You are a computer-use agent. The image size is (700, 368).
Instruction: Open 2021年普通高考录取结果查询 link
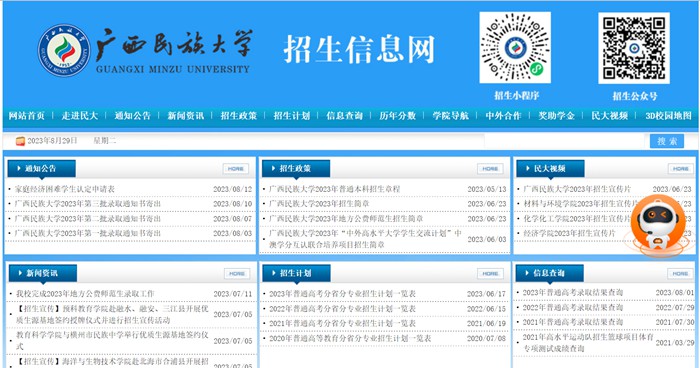(x=573, y=322)
